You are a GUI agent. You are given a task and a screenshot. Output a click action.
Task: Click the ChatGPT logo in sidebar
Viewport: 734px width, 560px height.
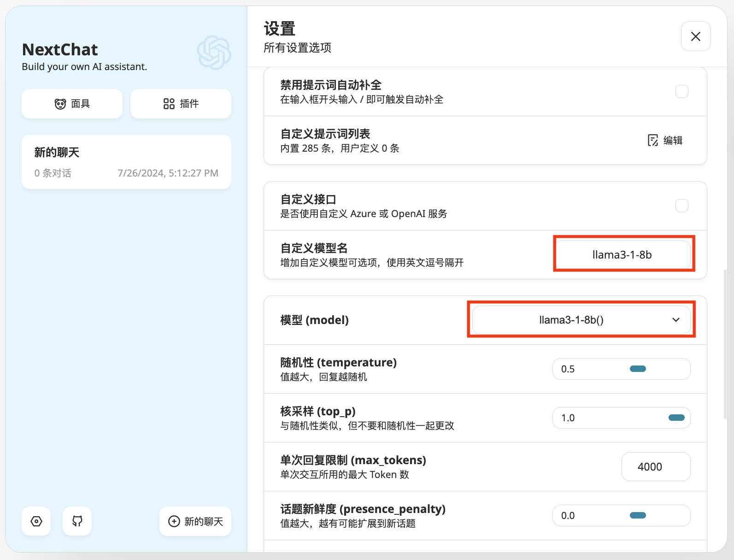coord(214,53)
